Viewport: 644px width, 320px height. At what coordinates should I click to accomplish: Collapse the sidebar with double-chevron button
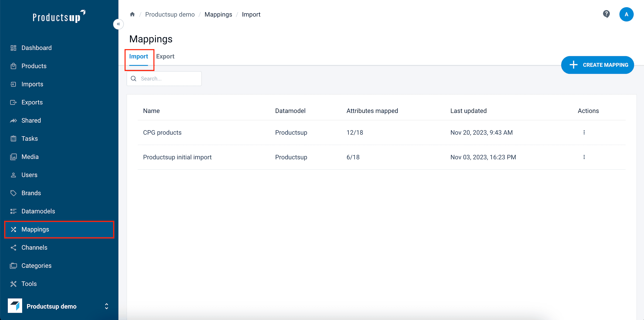pyautogui.click(x=118, y=24)
